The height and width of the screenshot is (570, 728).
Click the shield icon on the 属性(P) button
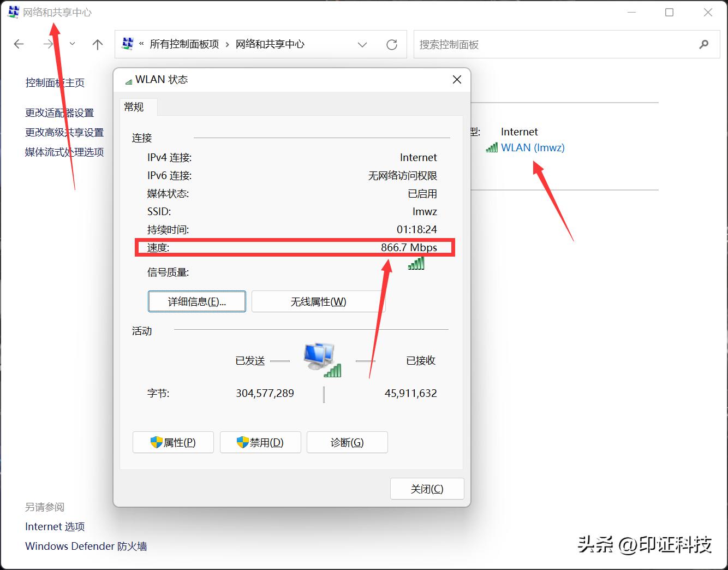(x=154, y=442)
